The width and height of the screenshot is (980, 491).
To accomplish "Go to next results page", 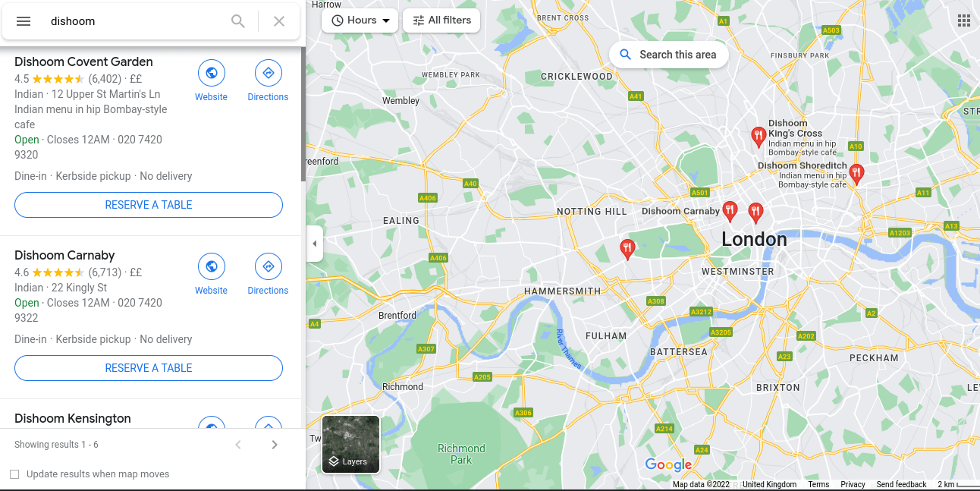I will (275, 445).
